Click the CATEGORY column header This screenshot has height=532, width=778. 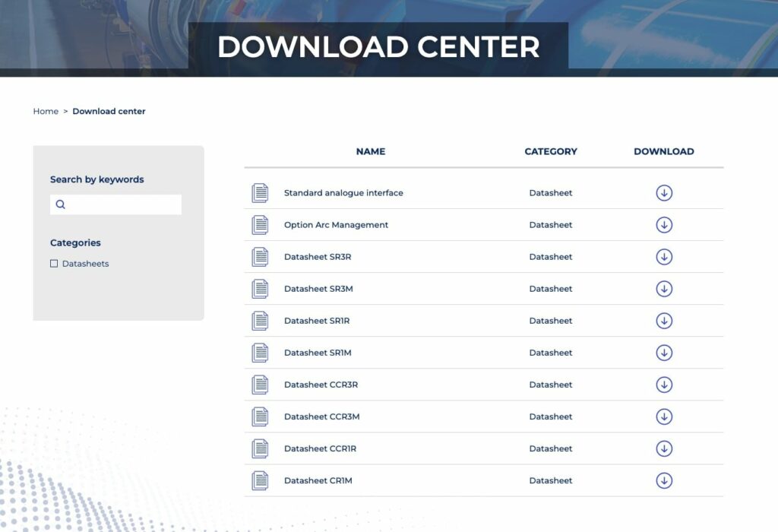pos(551,152)
